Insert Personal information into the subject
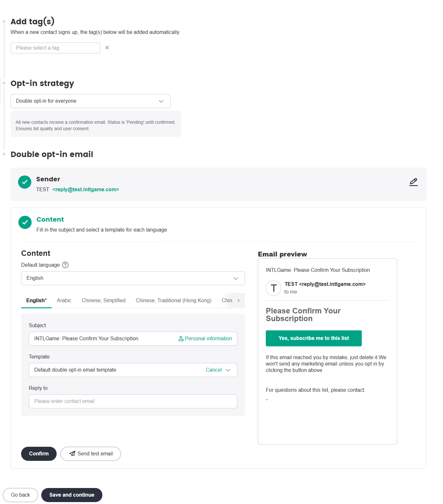 pos(205,339)
